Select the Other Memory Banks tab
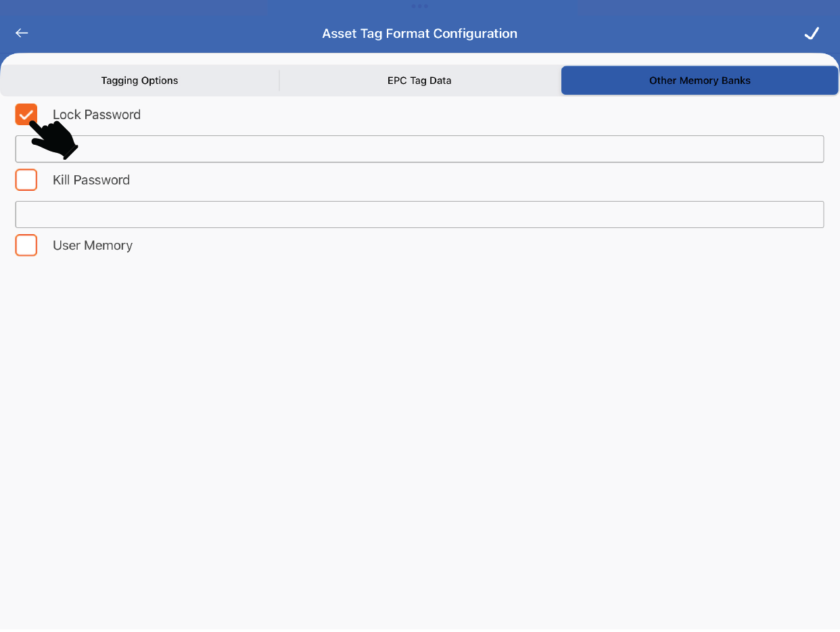Viewport: 840px width, 632px height. click(699, 81)
